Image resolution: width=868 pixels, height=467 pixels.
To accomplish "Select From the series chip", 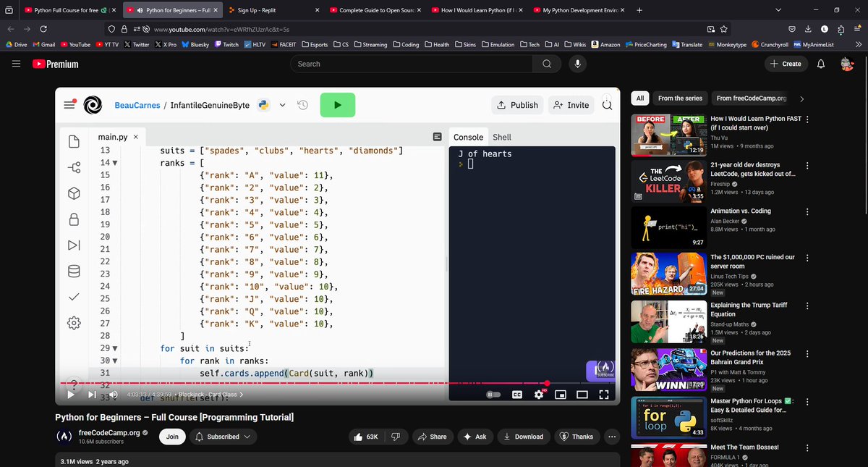I will 680,98.
